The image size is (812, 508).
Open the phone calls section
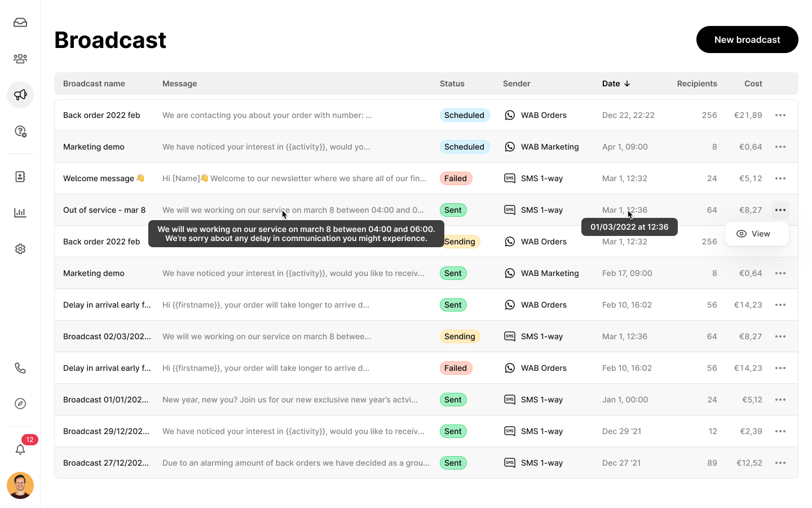tap(20, 368)
